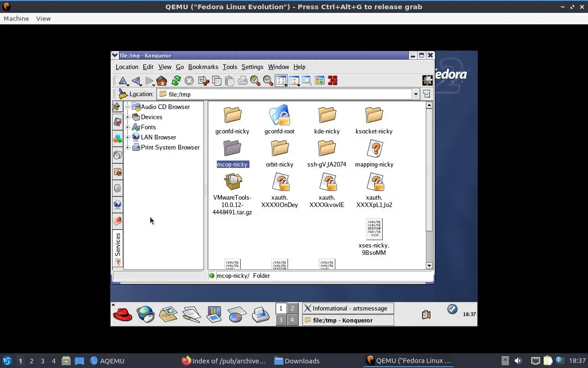The height and width of the screenshot is (368, 588).
Task: Open the Go menu
Action: 180,67
